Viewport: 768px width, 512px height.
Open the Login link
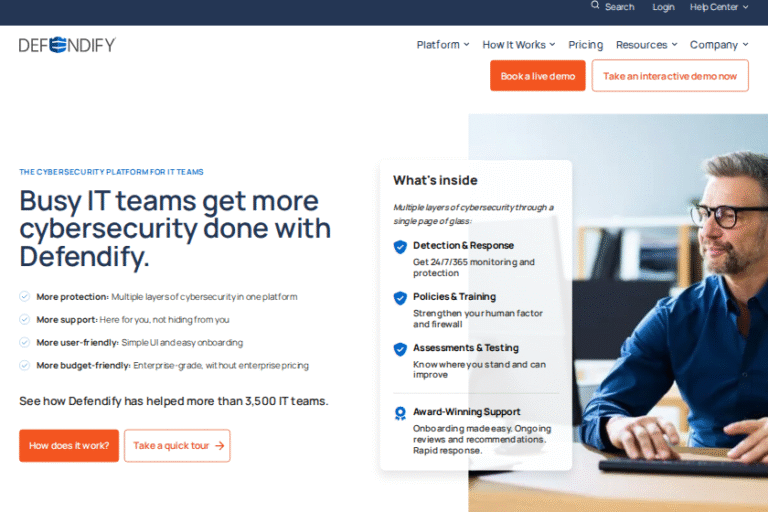(663, 7)
